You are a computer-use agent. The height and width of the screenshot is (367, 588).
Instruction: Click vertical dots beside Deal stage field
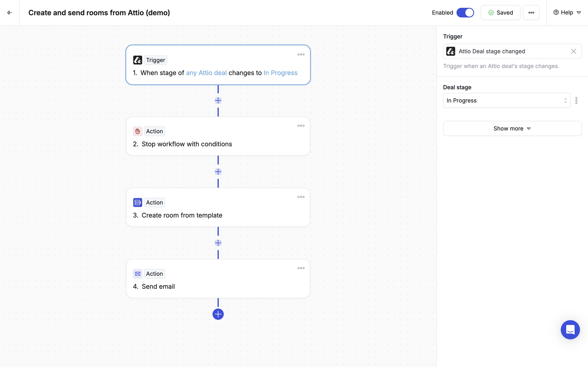tap(576, 100)
